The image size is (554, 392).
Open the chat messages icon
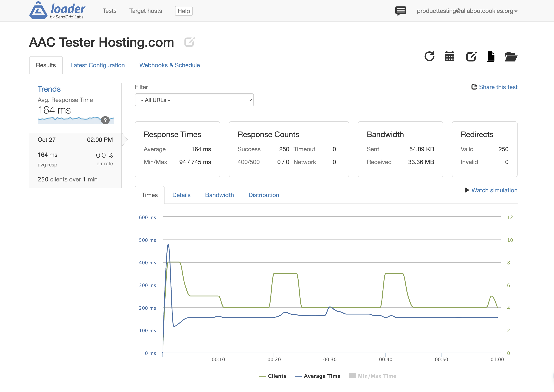point(400,11)
